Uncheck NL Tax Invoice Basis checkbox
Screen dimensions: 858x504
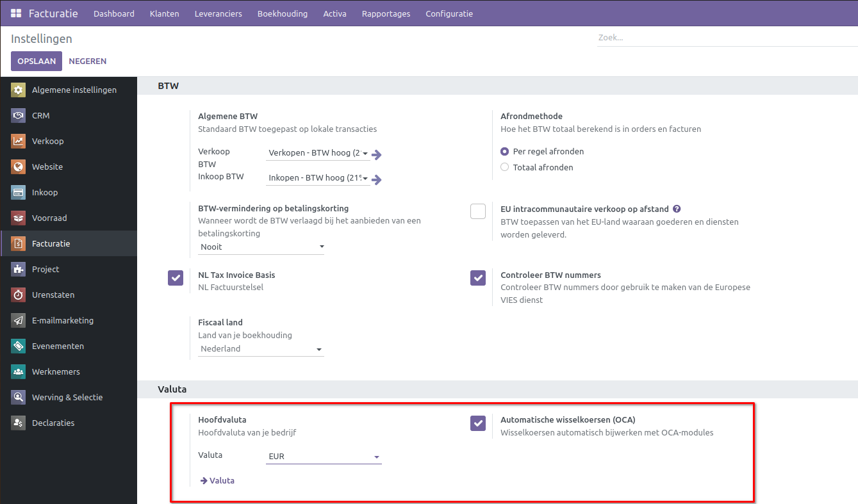tap(176, 277)
